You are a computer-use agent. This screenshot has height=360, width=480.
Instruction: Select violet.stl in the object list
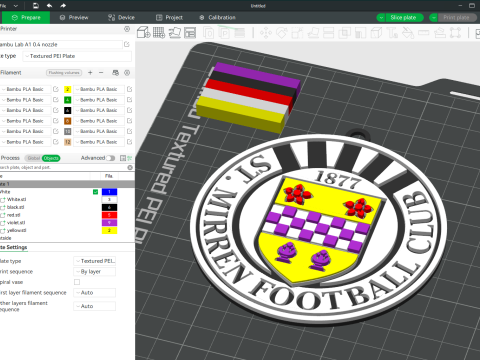tap(16, 223)
